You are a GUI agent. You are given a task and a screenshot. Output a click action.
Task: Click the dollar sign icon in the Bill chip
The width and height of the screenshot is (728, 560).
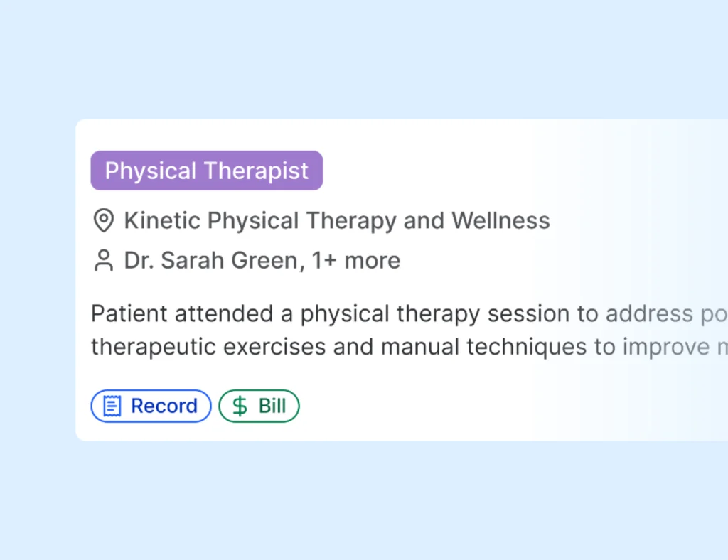(240, 406)
